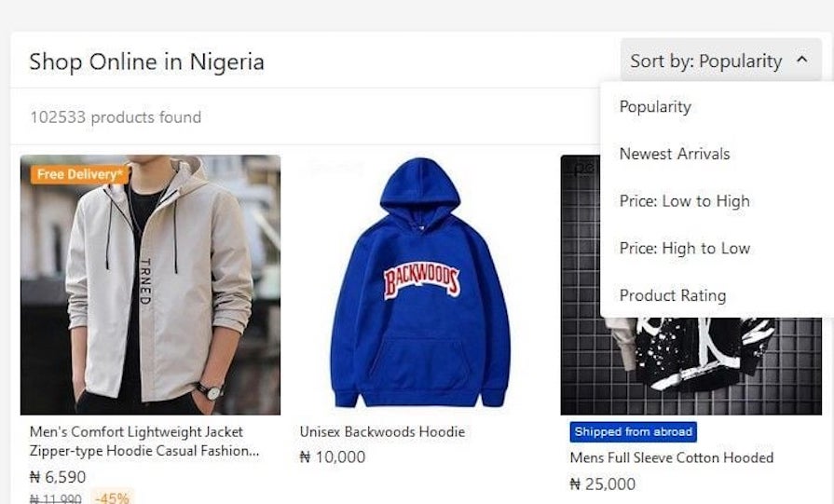Sort by Price: Low to High
834x504 pixels.
[684, 201]
